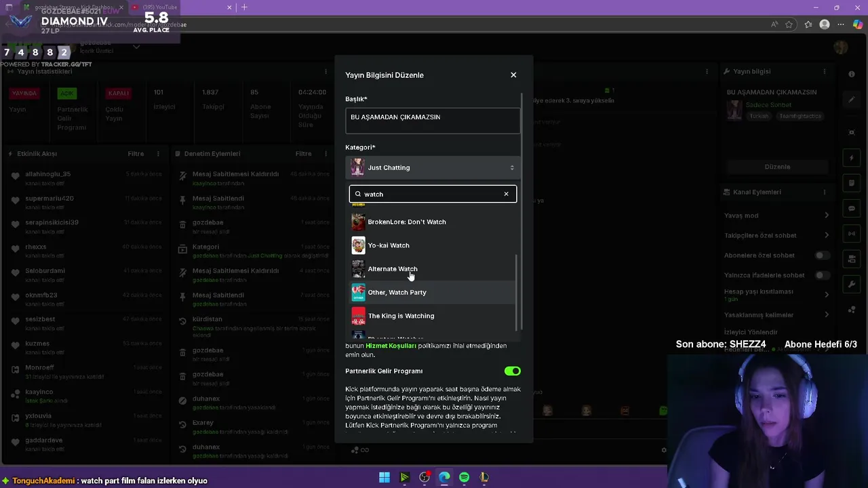Select İzleyici Yönlendir in Kanal Eylemleri
The height and width of the screenshot is (488, 868).
pos(751,332)
